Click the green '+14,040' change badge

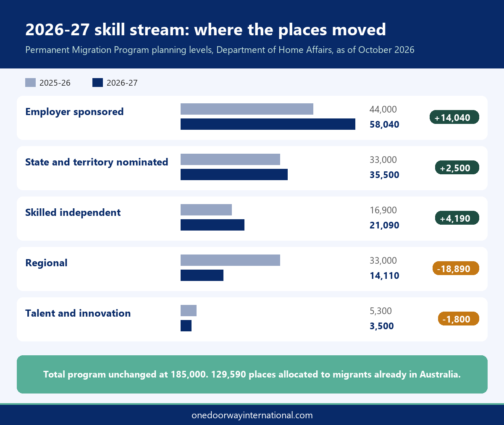click(x=454, y=117)
